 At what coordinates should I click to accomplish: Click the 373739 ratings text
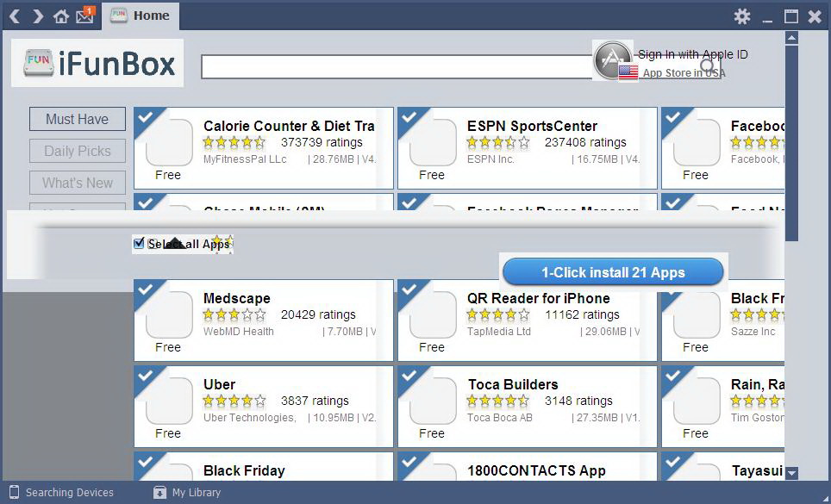[x=322, y=142]
